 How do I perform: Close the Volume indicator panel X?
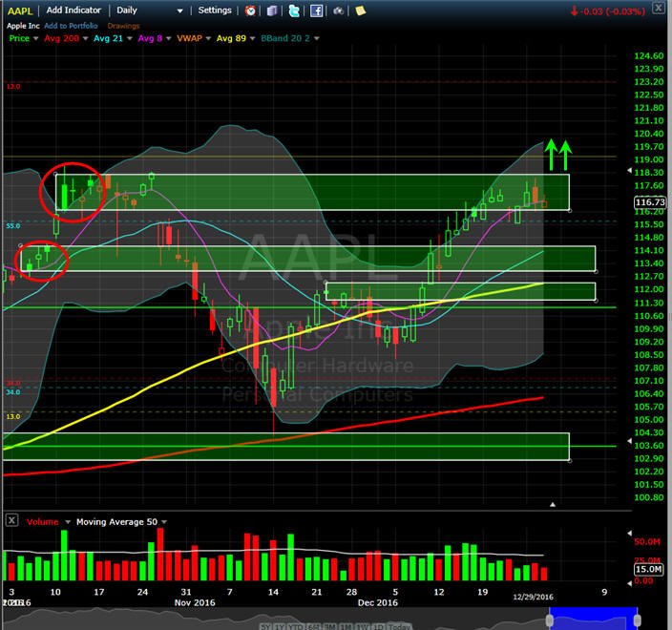(11, 521)
